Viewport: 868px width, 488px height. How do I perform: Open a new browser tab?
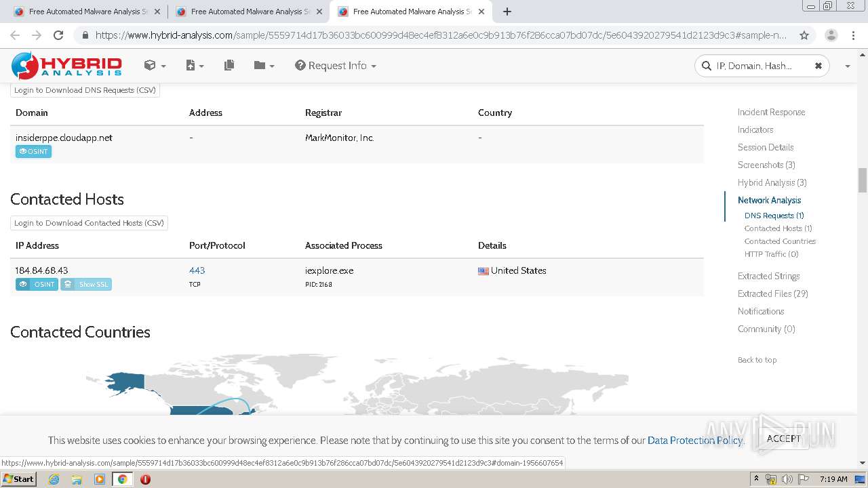[x=507, y=12]
